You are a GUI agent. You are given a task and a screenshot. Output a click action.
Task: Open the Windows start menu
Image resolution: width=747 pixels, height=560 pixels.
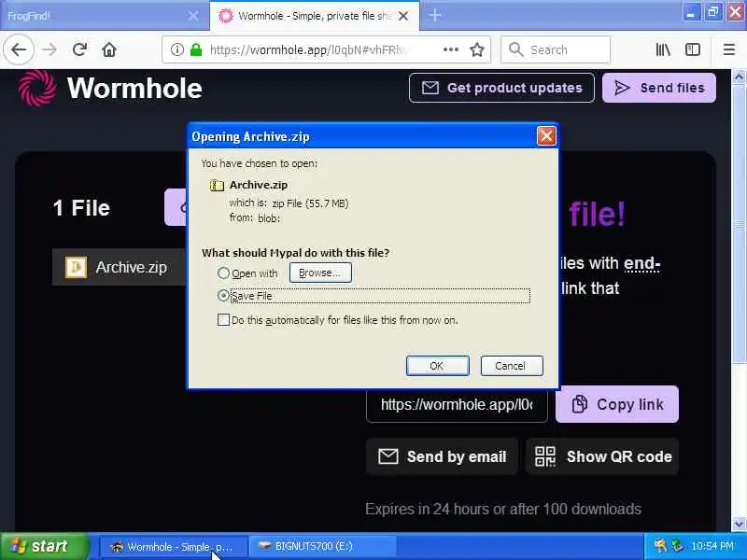point(45,546)
